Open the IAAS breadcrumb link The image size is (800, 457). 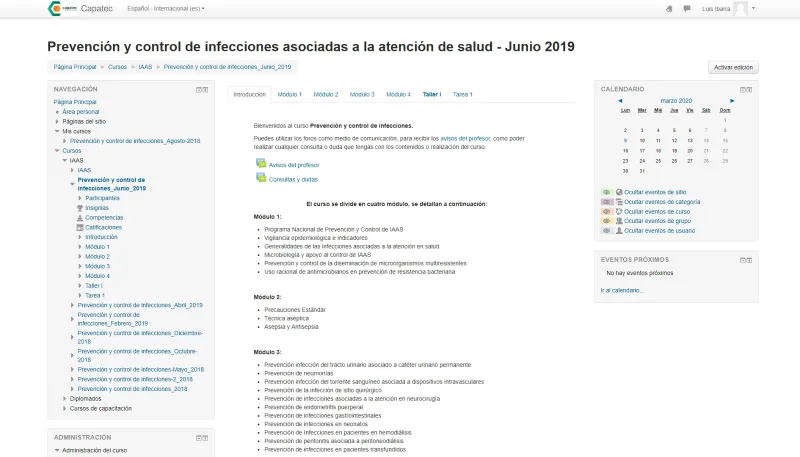(145, 67)
